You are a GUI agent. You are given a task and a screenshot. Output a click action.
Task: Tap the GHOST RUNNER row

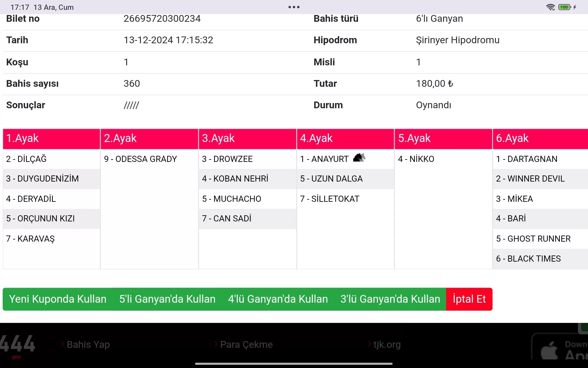[x=533, y=239]
